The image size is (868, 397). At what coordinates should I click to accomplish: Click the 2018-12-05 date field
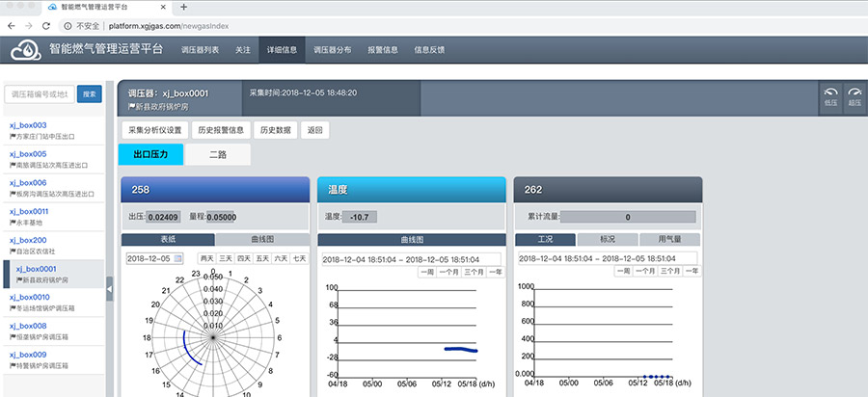click(x=154, y=258)
